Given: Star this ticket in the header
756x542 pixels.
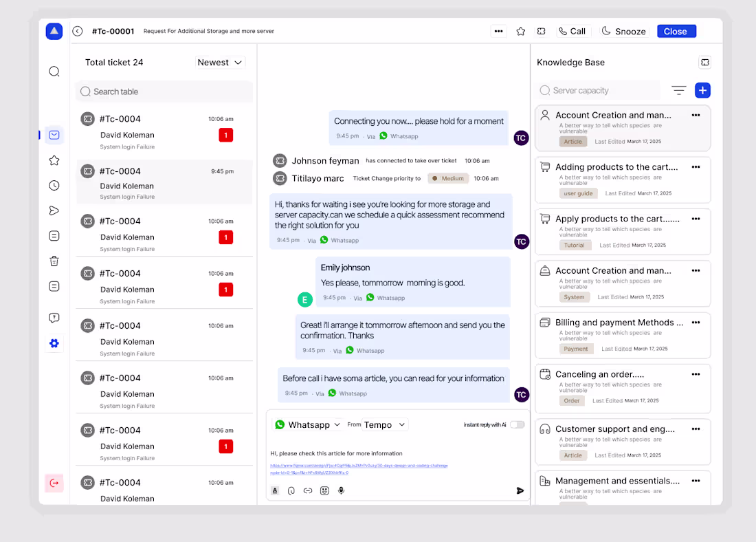Looking at the screenshot, I should [x=521, y=32].
